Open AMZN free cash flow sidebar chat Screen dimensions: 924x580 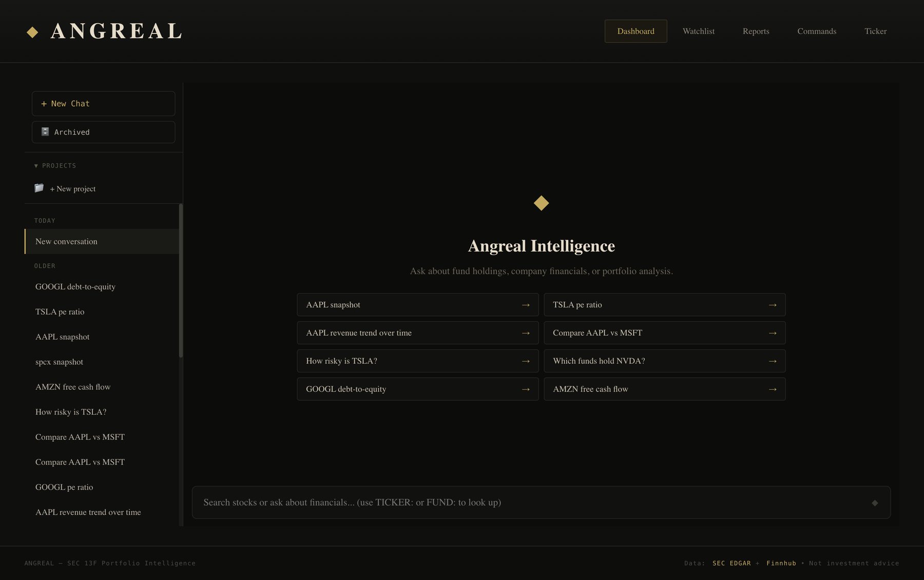tap(102, 387)
